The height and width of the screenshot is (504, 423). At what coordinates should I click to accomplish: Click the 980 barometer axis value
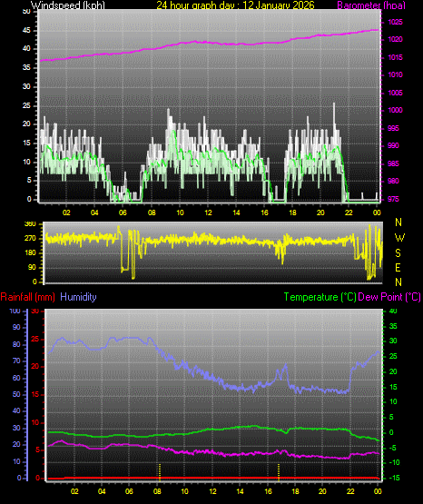pyautogui.click(x=393, y=181)
